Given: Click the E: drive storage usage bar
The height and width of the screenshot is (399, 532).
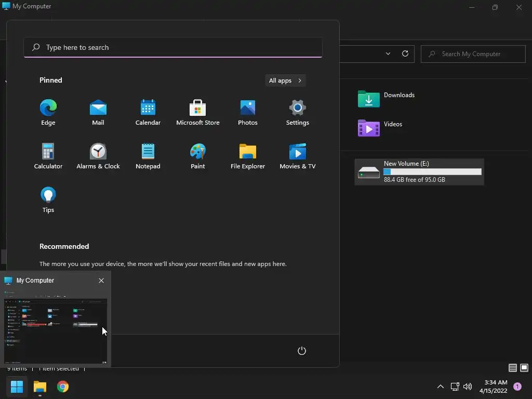Looking at the screenshot, I should [x=432, y=171].
